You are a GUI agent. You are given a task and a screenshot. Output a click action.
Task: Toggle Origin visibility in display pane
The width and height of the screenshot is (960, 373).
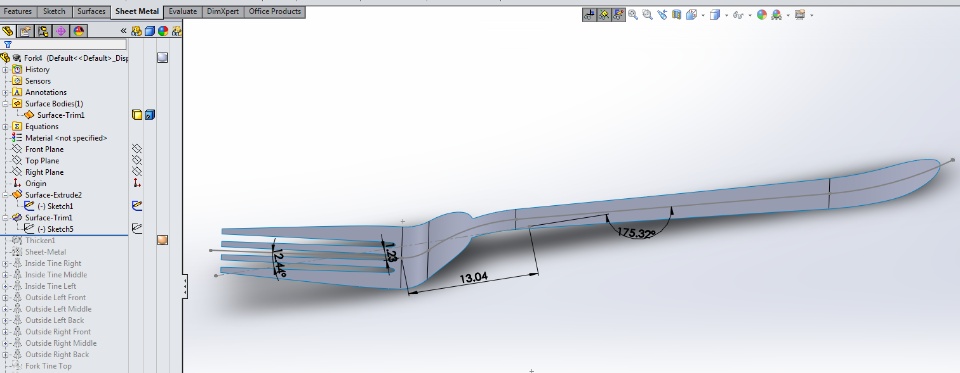[137, 183]
